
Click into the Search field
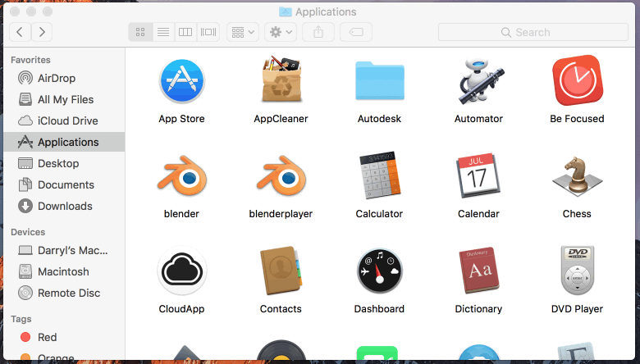point(533,32)
